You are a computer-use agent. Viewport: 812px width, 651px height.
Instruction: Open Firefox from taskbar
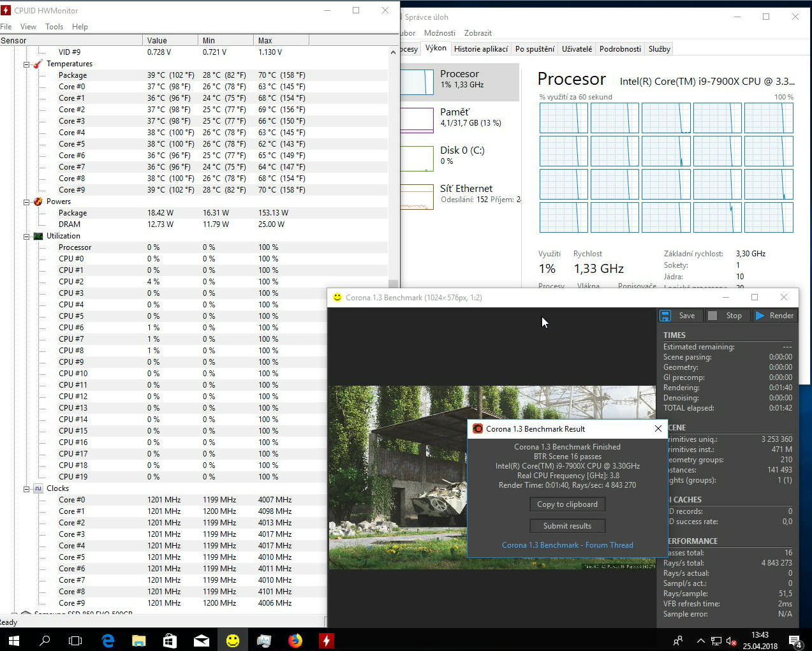[295, 640]
